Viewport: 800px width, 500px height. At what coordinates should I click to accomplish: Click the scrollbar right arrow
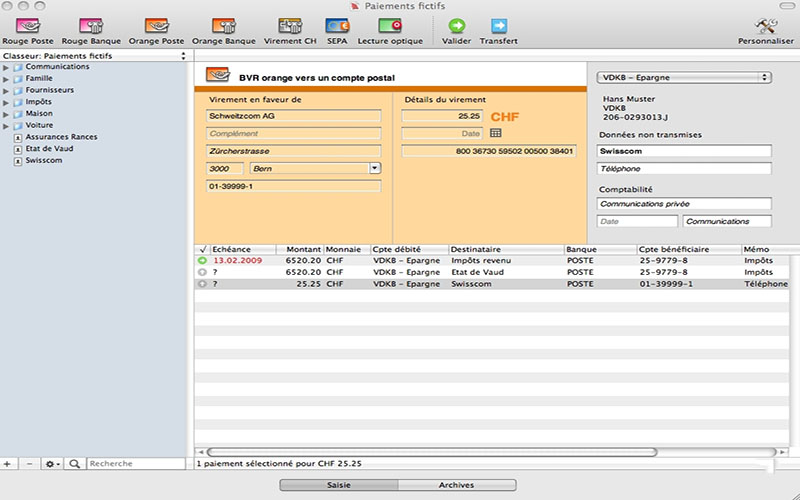click(x=782, y=452)
